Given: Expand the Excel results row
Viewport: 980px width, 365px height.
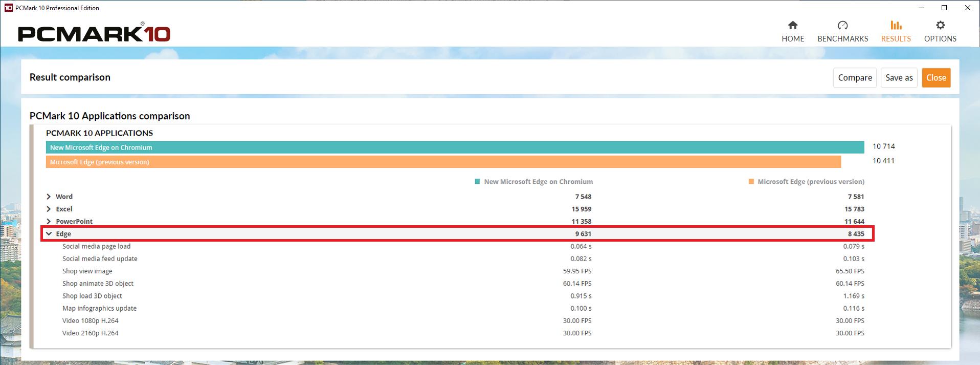Looking at the screenshot, I should [49, 209].
